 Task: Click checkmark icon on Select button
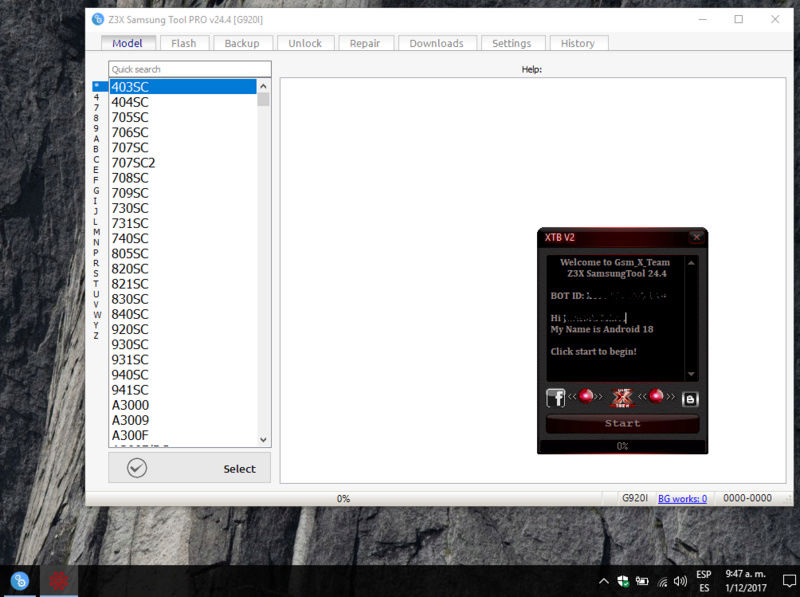[137, 468]
